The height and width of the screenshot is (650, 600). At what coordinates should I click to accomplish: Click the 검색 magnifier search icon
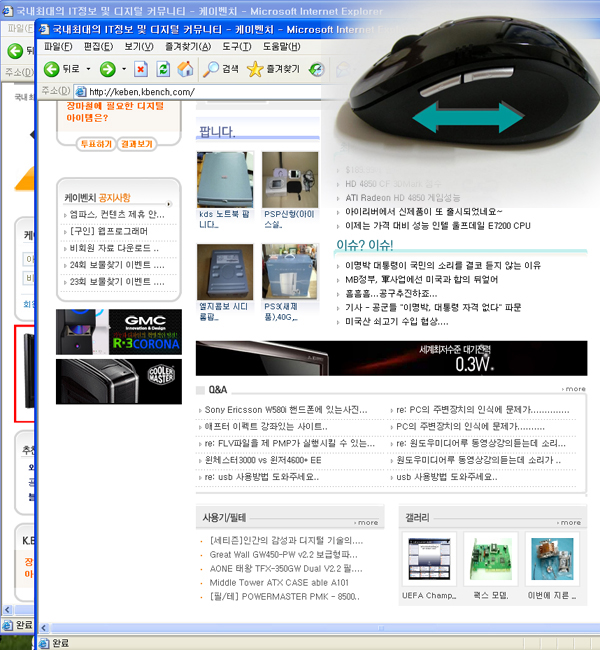pos(211,69)
